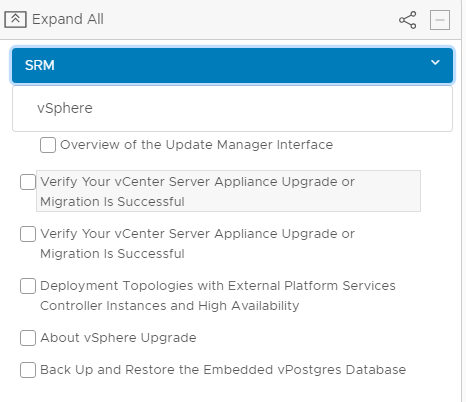Image resolution: width=466 pixels, height=402 pixels.
Task: Check the second Verify vCenter Server Appliance checkbox
Action: pos(28,234)
